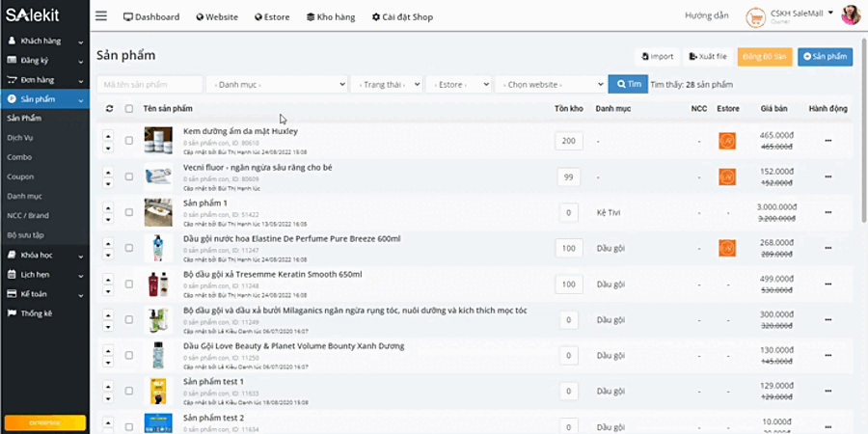Go to the Dashboard menu item

151,17
